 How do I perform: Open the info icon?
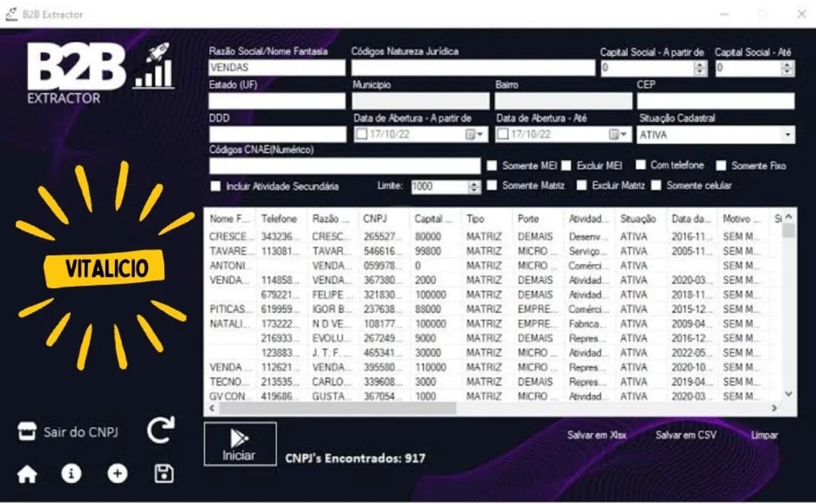pyautogui.click(x=72, y=474)
